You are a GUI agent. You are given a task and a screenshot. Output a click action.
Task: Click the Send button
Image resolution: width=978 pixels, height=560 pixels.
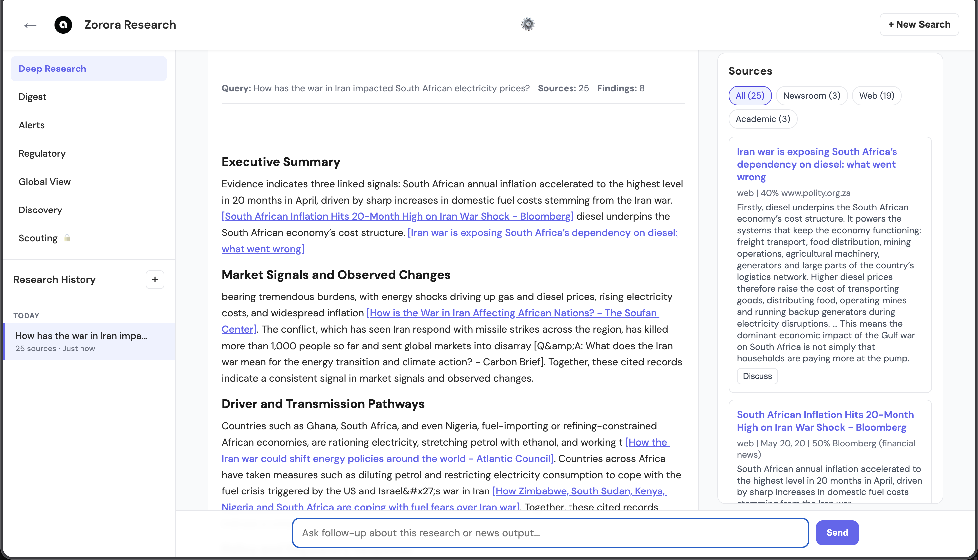837,533
